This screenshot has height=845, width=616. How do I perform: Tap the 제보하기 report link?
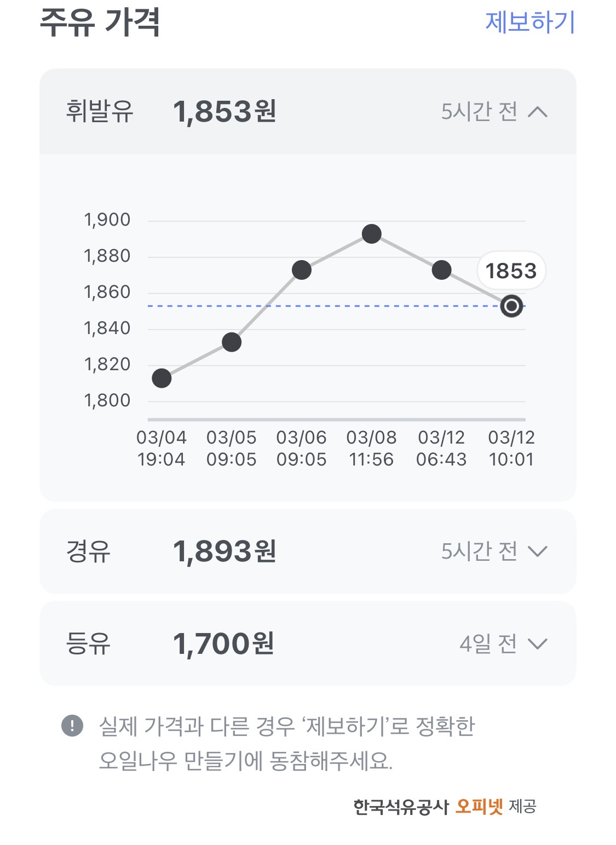click(x=529, y=22)
